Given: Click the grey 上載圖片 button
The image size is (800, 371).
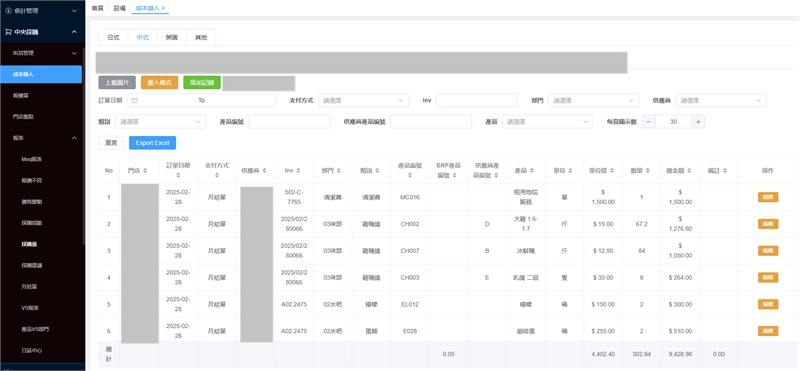Looking at the screenshot, I should [x=117, y=83].
